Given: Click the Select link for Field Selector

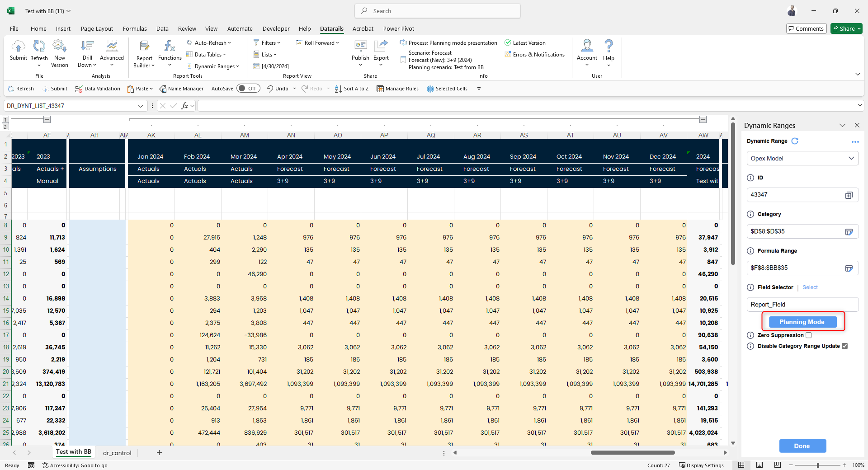Looking at the screenshot, I should 810,287.
